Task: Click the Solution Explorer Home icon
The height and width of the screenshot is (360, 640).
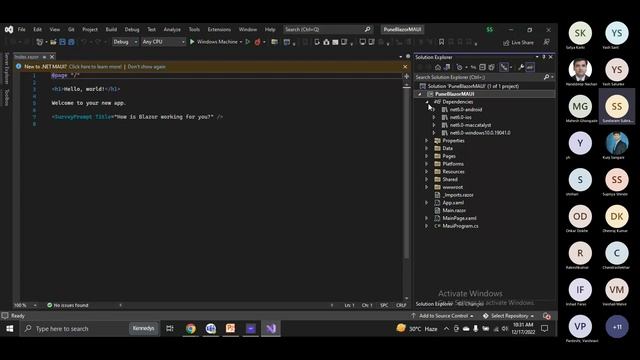Action: coord(438,67)
